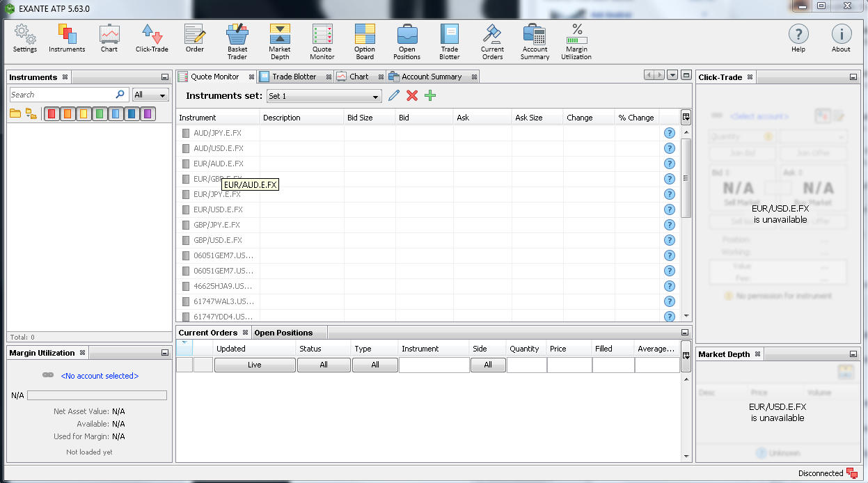This screenshot has height=483, width=868.
Task: Select the red color filter swatch
Action: 51,113
